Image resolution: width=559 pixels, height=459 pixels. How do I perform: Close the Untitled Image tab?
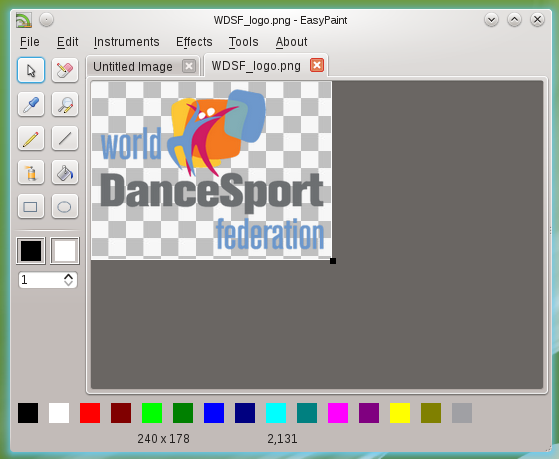[189, 66]
